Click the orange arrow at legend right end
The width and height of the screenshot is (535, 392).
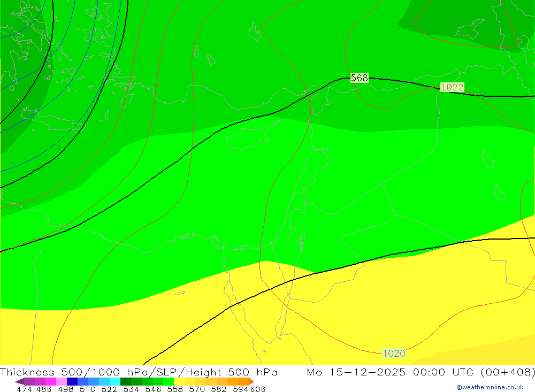click(x=251, y=381)
